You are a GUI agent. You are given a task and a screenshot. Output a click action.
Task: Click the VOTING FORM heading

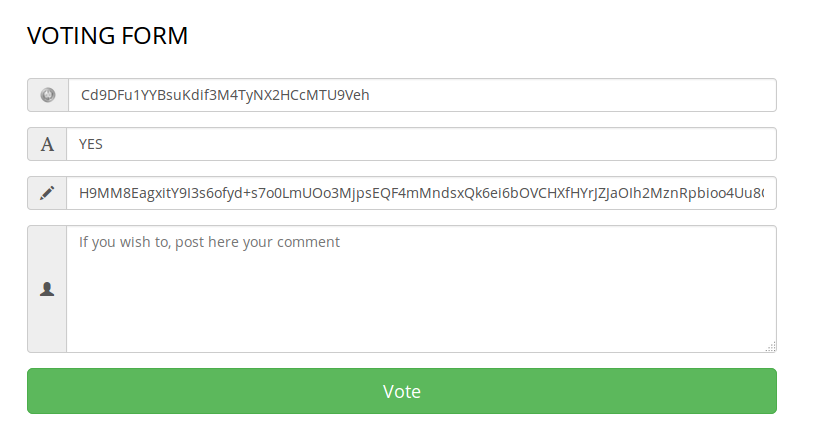107,36
